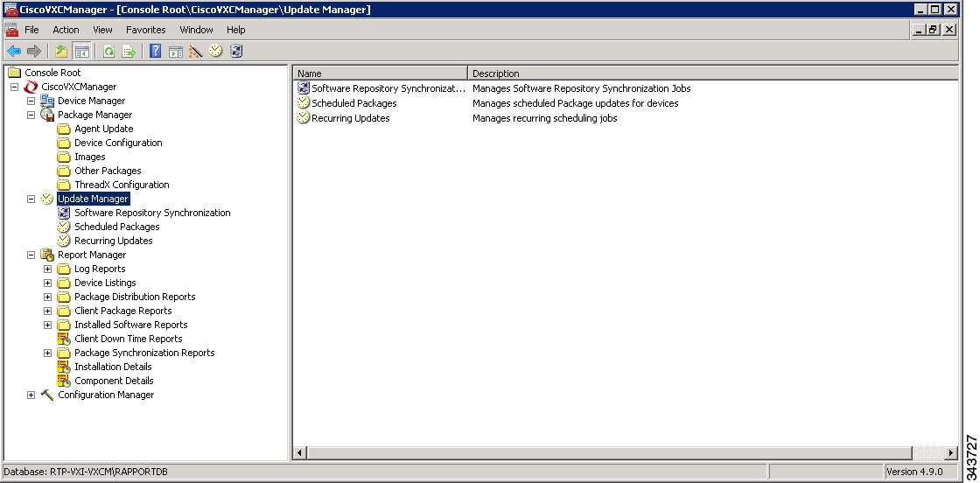Click the Scheduled Packages clock icon in list pane
The height and width of the screenshot is (483, 980).
pos(303,103)
